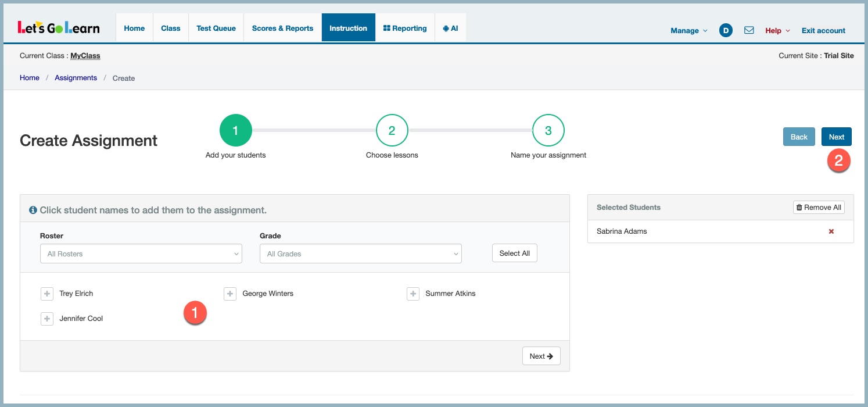Expand the Help menu
This screenshot has height=407, width=868.
(777, 31)
